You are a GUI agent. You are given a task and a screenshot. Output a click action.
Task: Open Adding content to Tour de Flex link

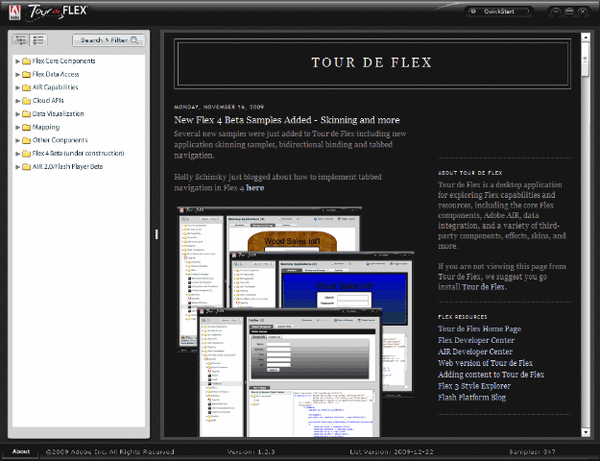point(491,375)
